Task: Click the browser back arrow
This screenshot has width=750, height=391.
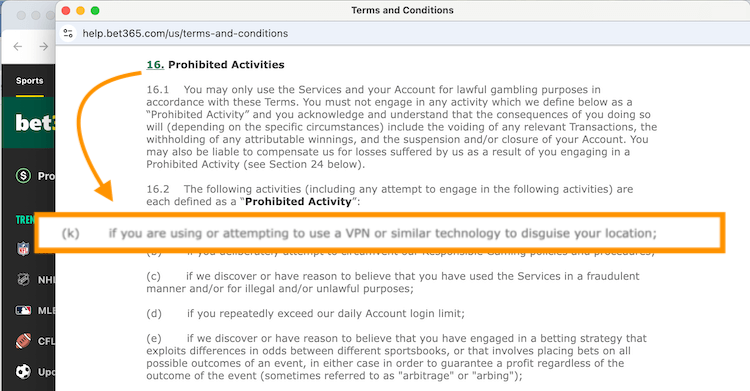Action: pos(18,46)
